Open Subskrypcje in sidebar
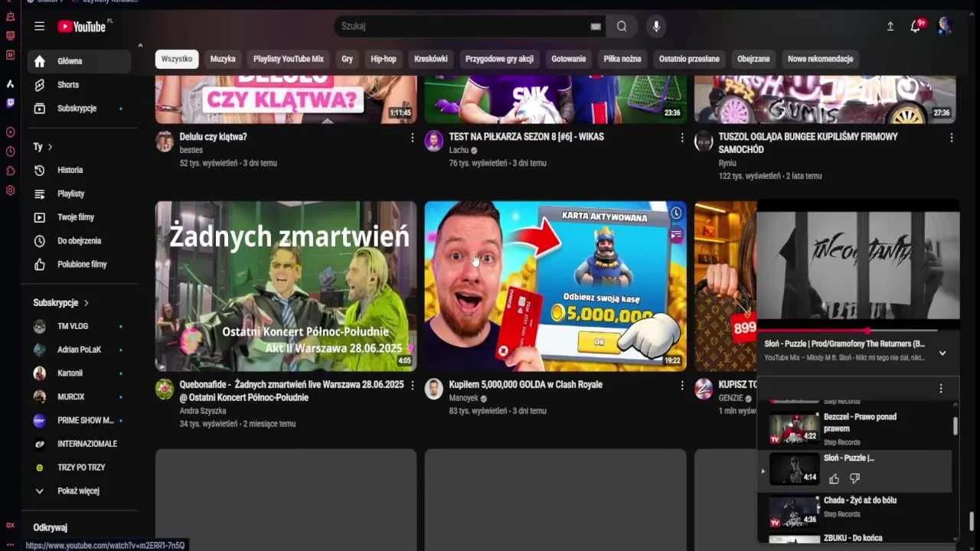The height and width of the screenshot is (551, 980). (80, 109)
